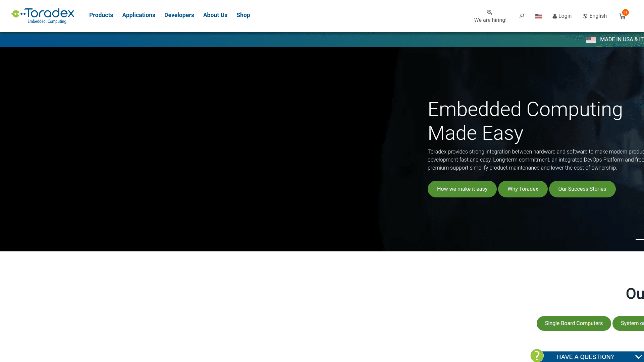Open the About Us menu
The width and height of the screenshot is (644, 362).
(215, 15)
